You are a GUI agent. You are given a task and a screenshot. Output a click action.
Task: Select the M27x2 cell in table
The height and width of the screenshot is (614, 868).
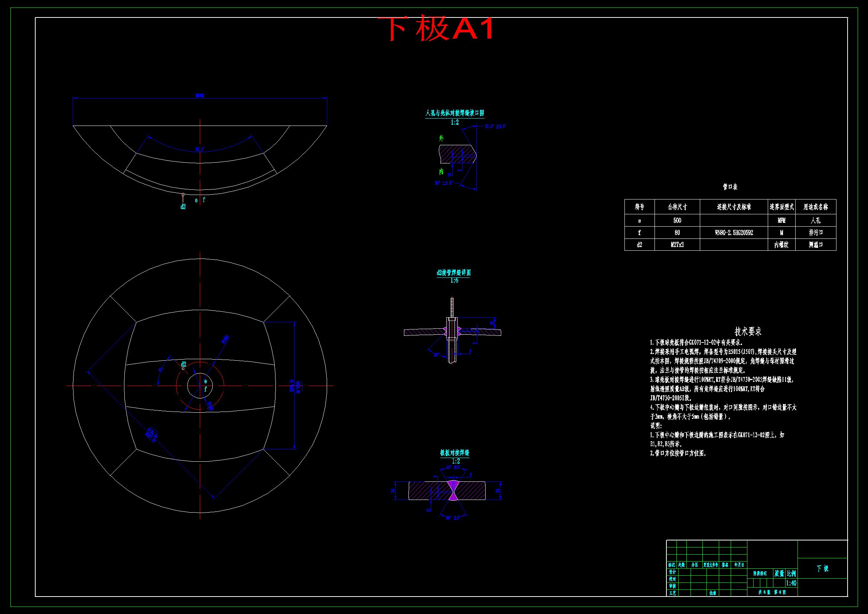[677, 245]
